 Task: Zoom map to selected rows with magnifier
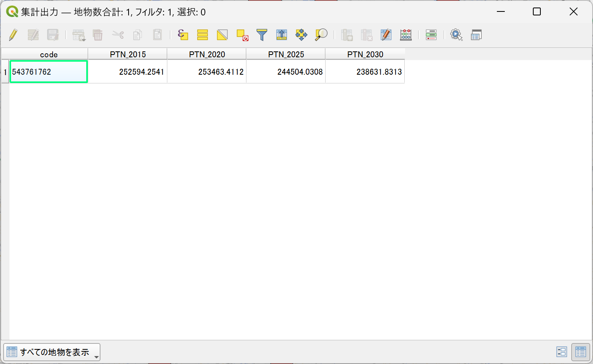321,35
